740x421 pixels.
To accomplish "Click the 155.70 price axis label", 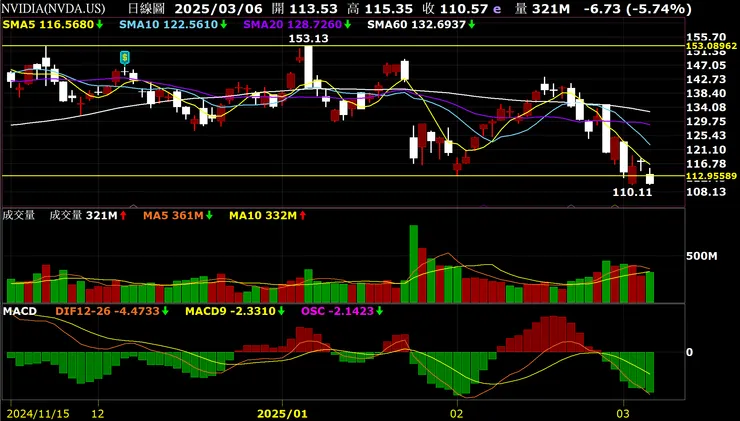I will coord(705,37).
